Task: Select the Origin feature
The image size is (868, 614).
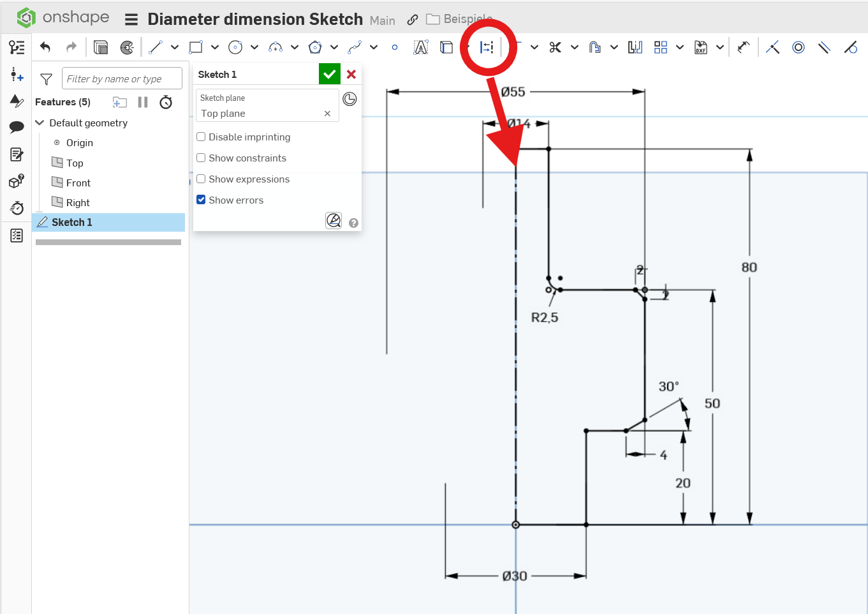Action: tap(80, 143)
